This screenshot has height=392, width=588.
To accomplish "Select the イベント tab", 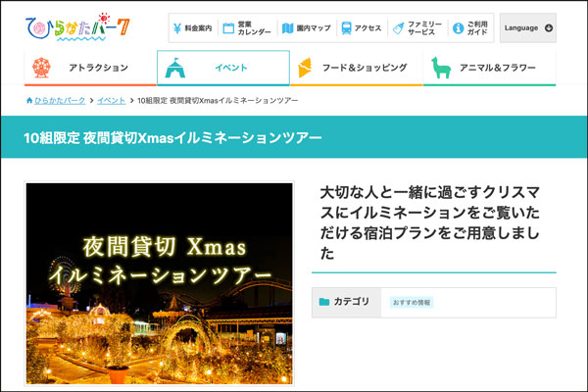I will (x=222, y=68).
